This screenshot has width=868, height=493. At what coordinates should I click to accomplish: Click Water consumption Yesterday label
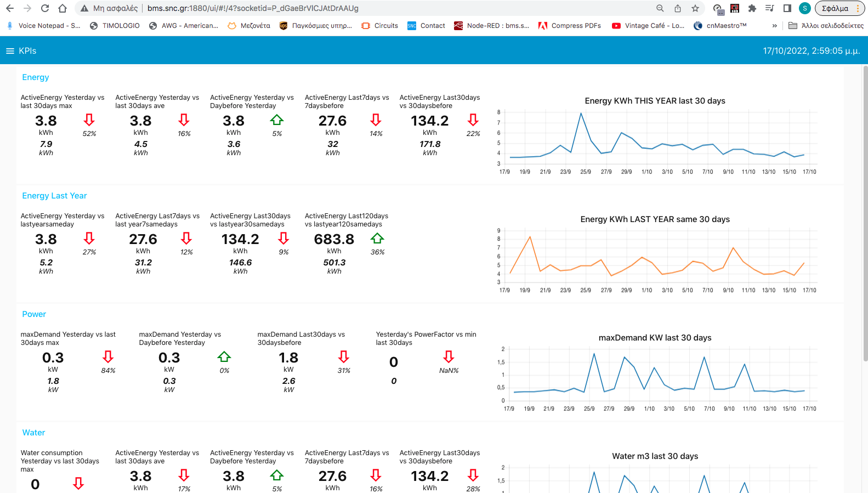pos(60,461)
